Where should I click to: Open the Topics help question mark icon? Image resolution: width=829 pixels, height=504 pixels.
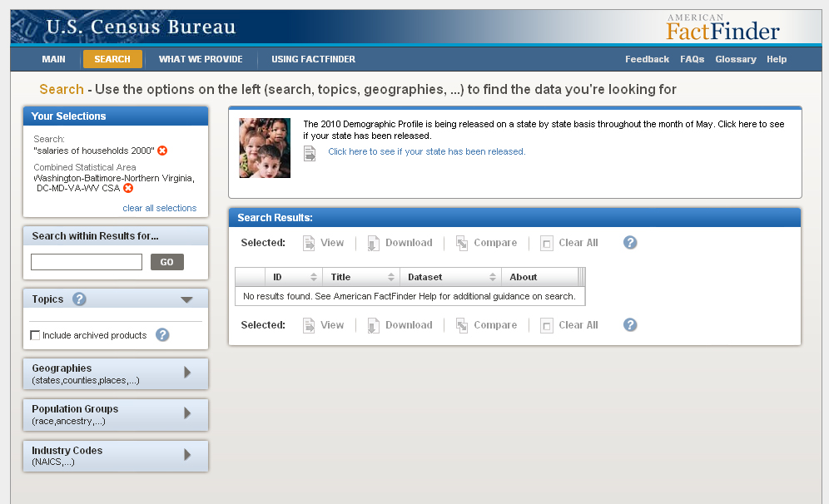[79, 299]
